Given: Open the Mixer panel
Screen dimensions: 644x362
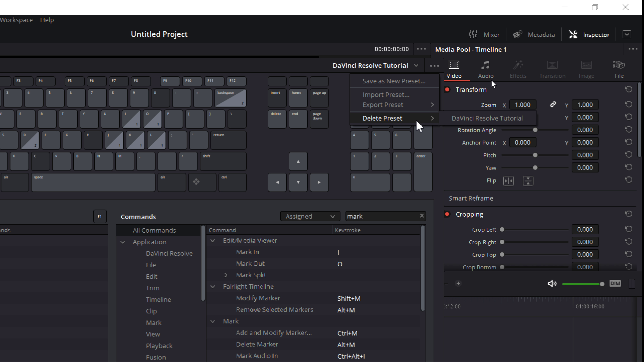Looking at the screenshot, I should click(484, 35).
